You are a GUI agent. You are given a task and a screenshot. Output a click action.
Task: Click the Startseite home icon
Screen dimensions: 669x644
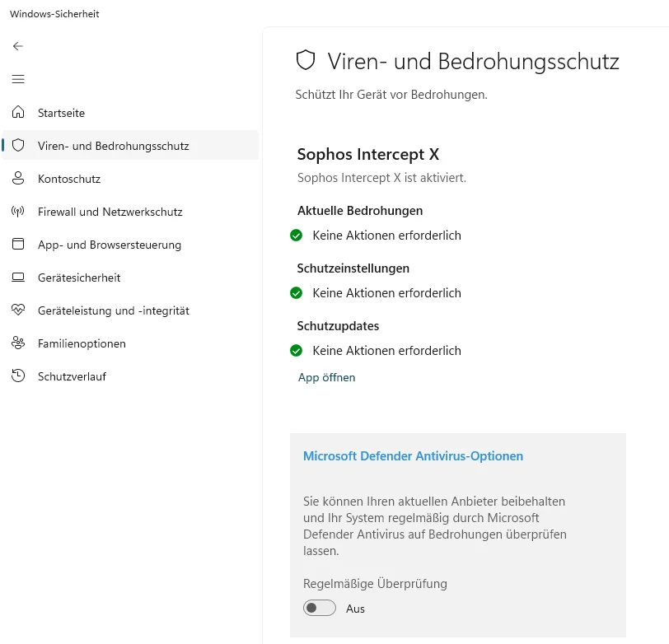click(x=18, y=112)
